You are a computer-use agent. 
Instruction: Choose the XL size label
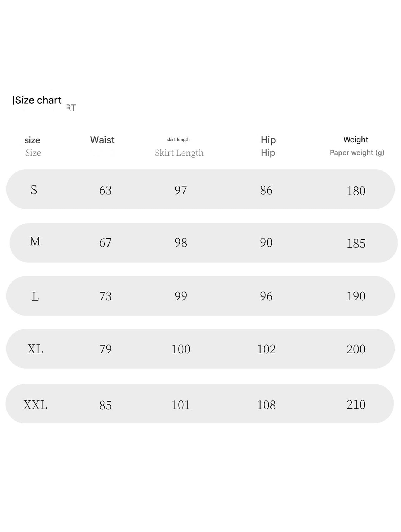(x=35, y=349)
